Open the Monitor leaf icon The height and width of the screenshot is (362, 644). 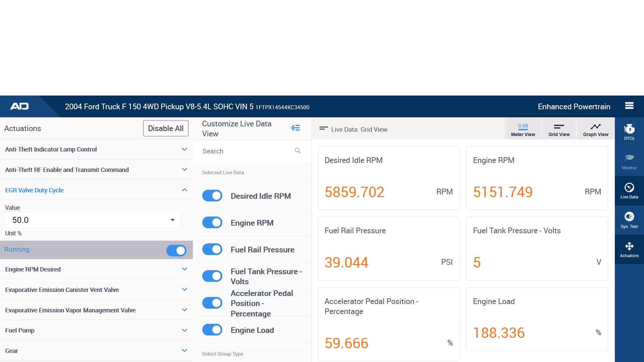(x=629, y=161)
